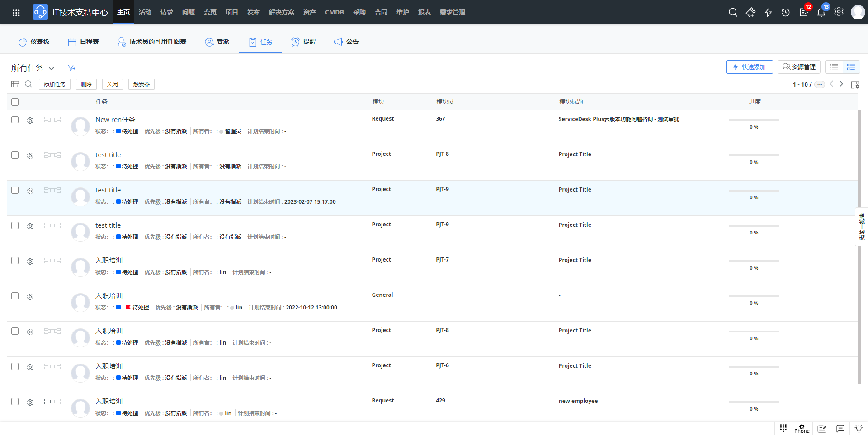Open the recent history clock icon
The image size is (868, 435).
tap(786, 12)
